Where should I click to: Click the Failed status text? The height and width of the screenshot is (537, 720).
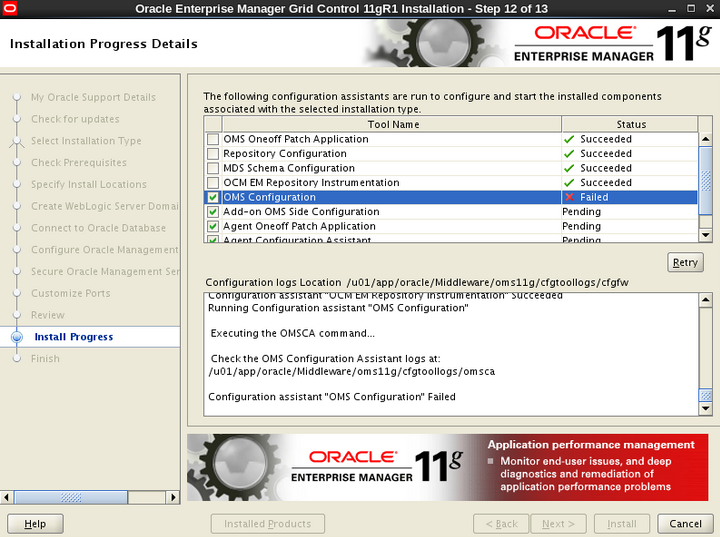point(594,197)
